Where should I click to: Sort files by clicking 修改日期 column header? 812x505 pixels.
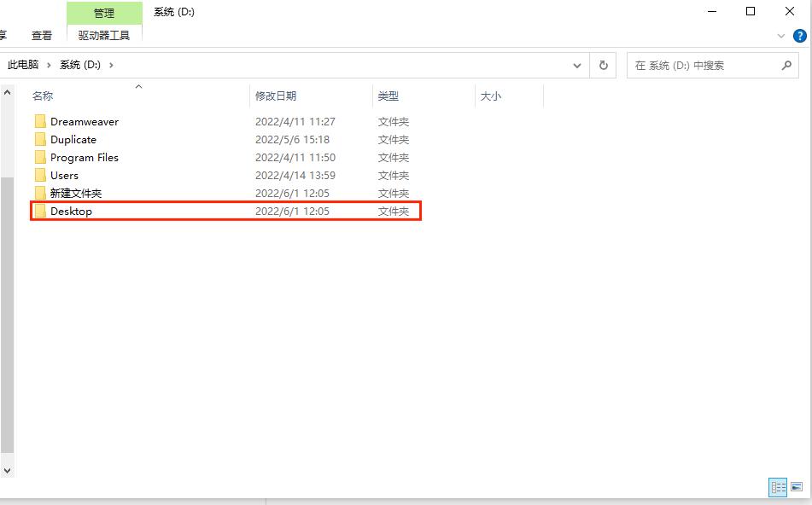pos(275,96)
